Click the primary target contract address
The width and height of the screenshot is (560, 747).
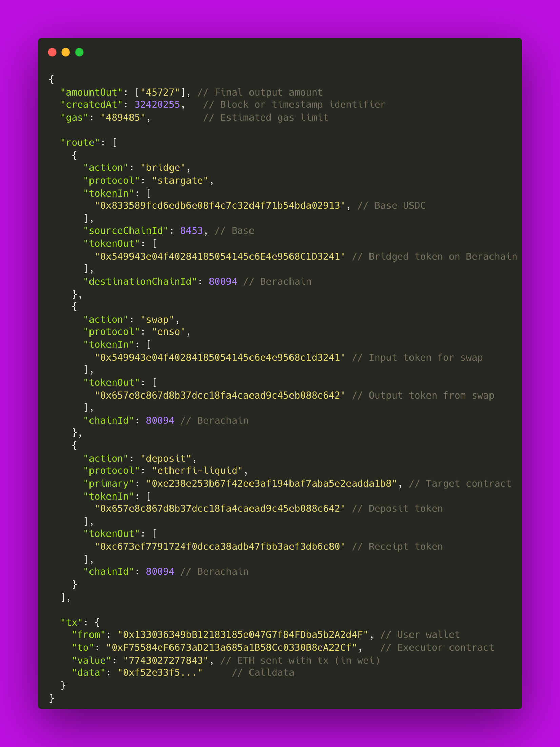coord(272,484)
